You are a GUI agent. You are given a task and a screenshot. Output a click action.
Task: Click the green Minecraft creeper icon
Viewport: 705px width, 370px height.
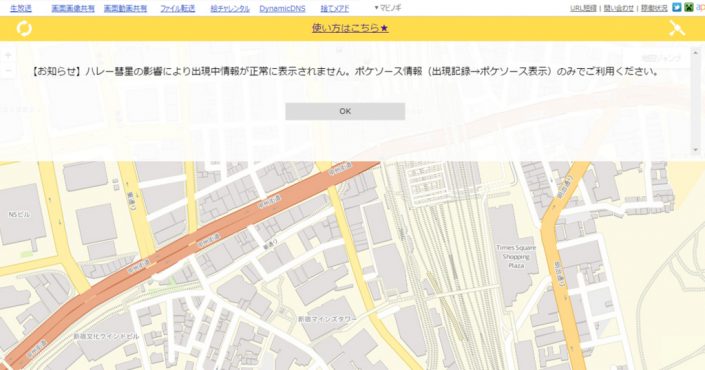[x=689, y=7]
